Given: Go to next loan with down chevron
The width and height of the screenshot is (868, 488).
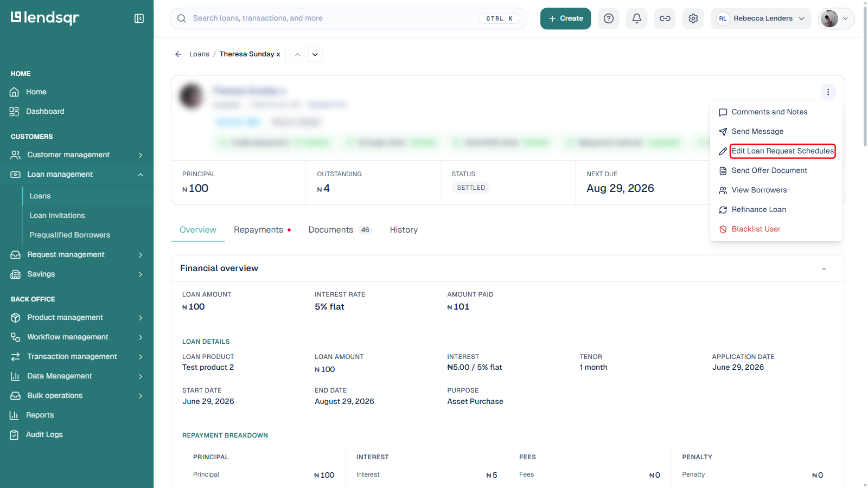Looking at the screenshot, I should (x=315, y=54).
